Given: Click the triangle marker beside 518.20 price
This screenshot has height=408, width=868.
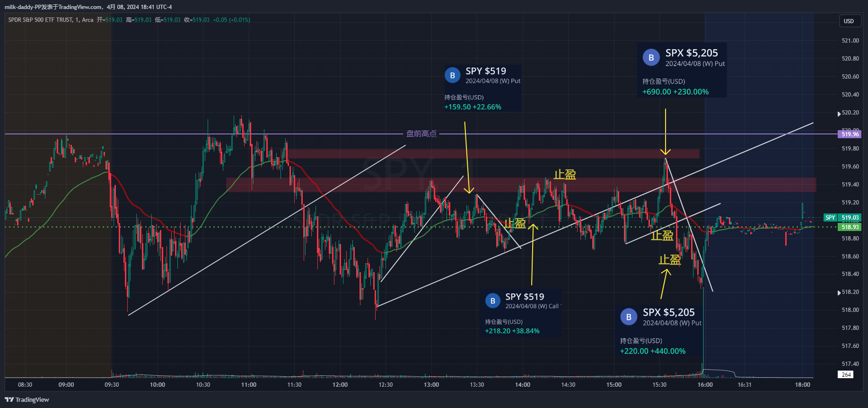Looking at the screenshot, I should 839,293.
